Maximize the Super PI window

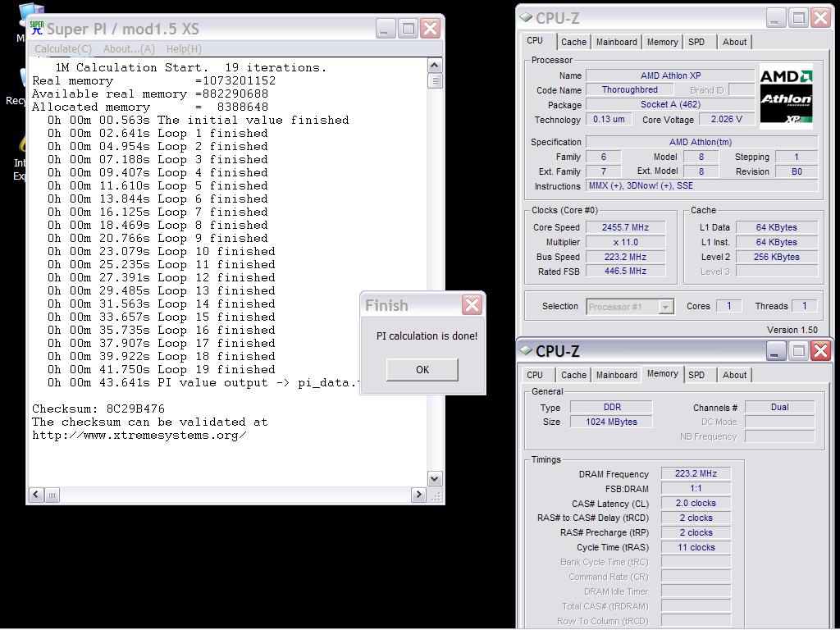pyautogui.click(x=408, y=29)
